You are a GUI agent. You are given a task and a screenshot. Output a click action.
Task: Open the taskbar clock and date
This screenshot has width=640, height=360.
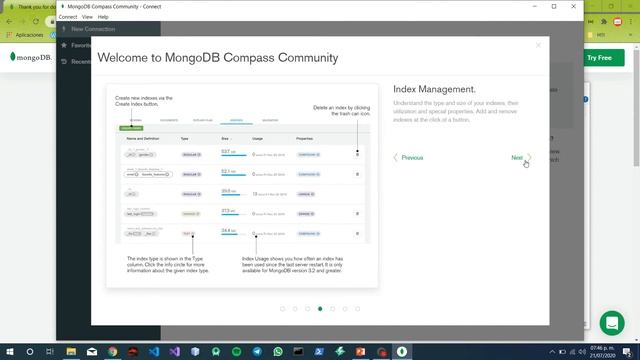point(602,351)
